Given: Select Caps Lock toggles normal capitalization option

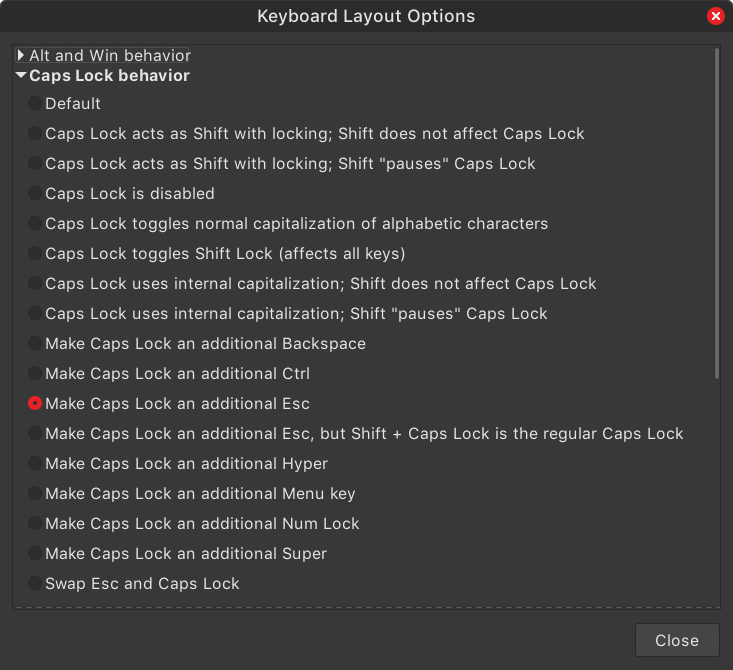Looking at the screenshot, I should [x=35, y=223].
